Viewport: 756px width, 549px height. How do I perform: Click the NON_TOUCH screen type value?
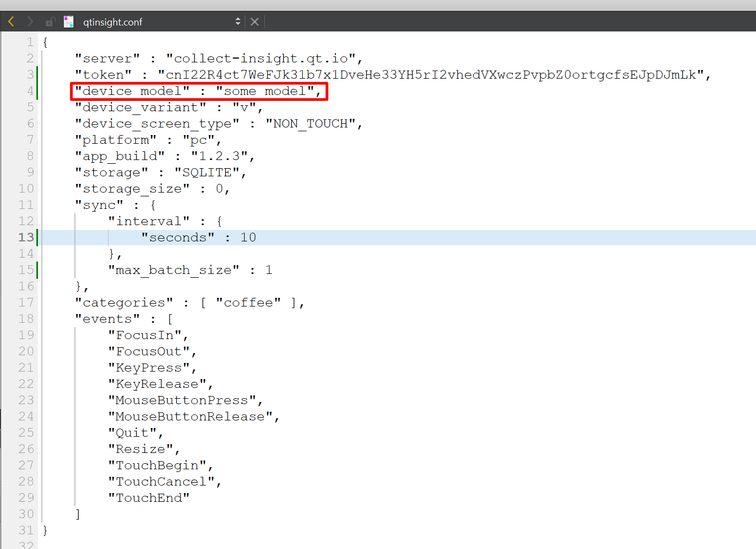(310, 124)
